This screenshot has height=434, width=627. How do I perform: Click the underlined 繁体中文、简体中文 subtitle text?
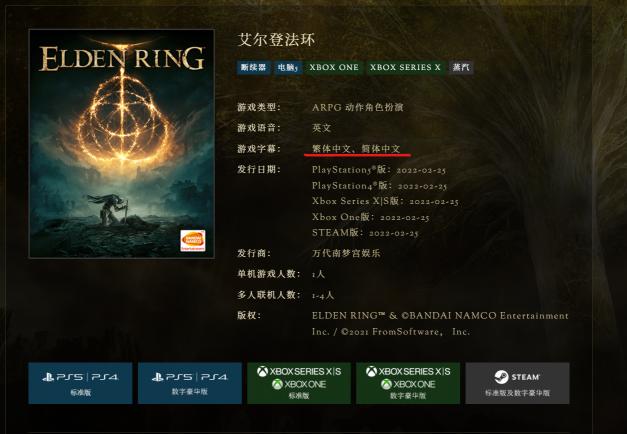[356, 149]
